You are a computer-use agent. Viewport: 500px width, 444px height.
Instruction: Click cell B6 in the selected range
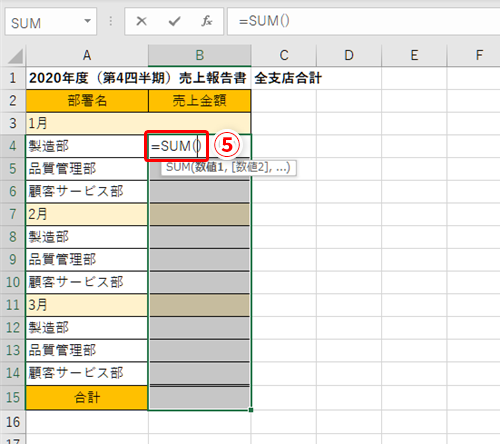point(199,191)
